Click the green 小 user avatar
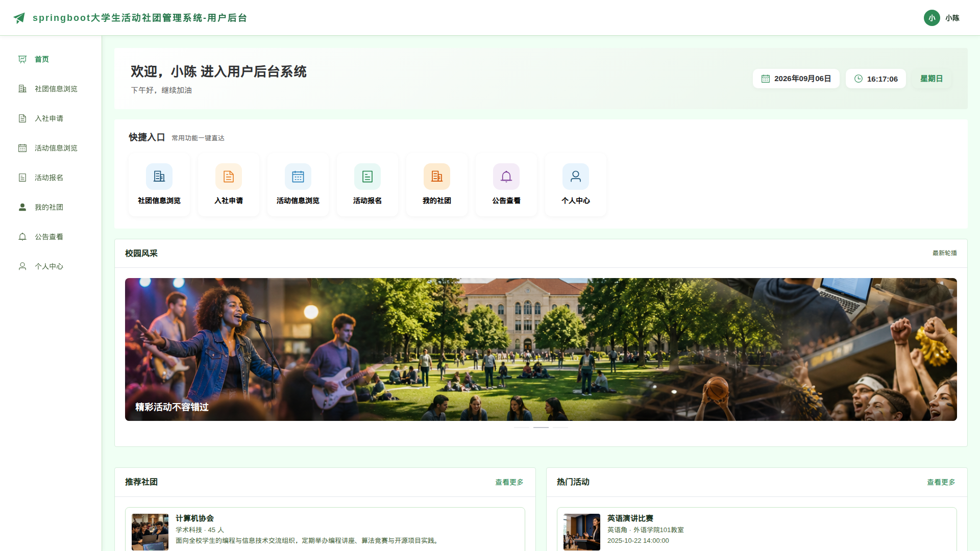 pos(932,18)
